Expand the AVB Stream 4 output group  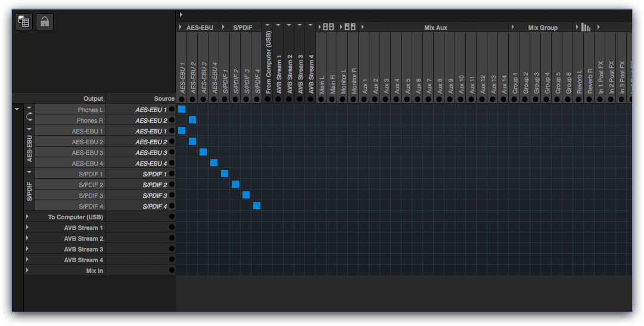[x=27, y=260]
